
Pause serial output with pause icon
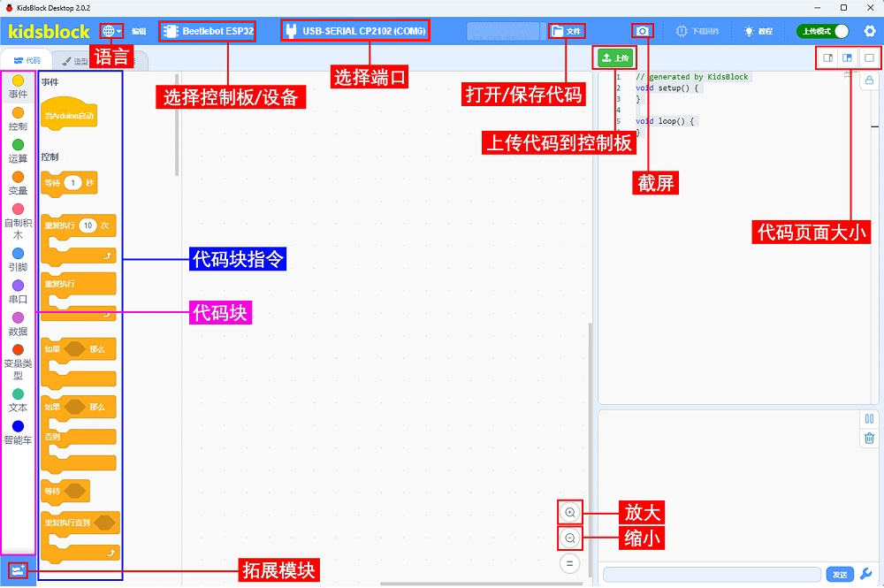pos(869,419)
